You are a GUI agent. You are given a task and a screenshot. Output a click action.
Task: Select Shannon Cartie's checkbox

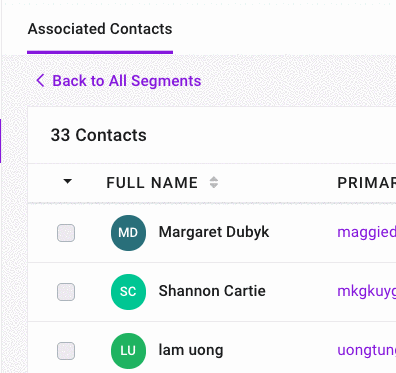click(66, 292)
